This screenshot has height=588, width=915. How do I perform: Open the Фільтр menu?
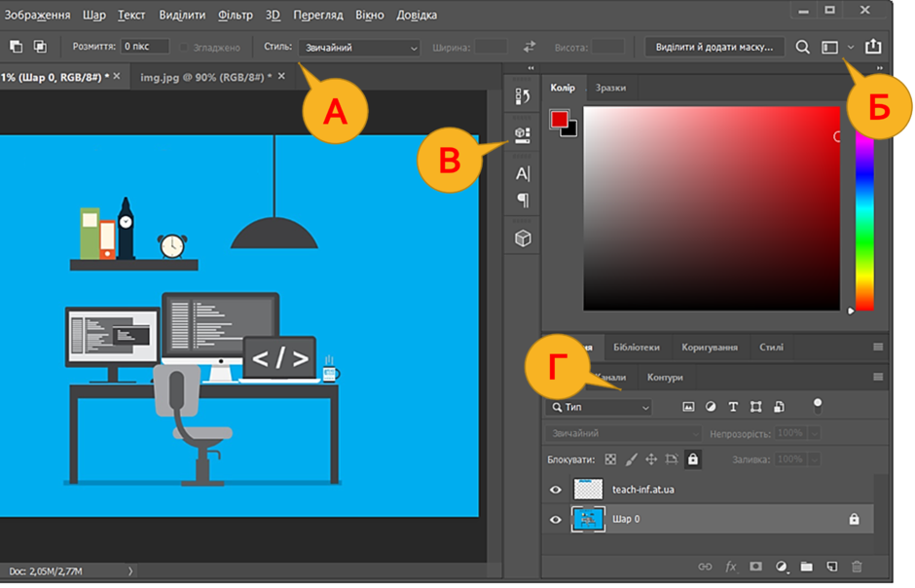point(236,16)
